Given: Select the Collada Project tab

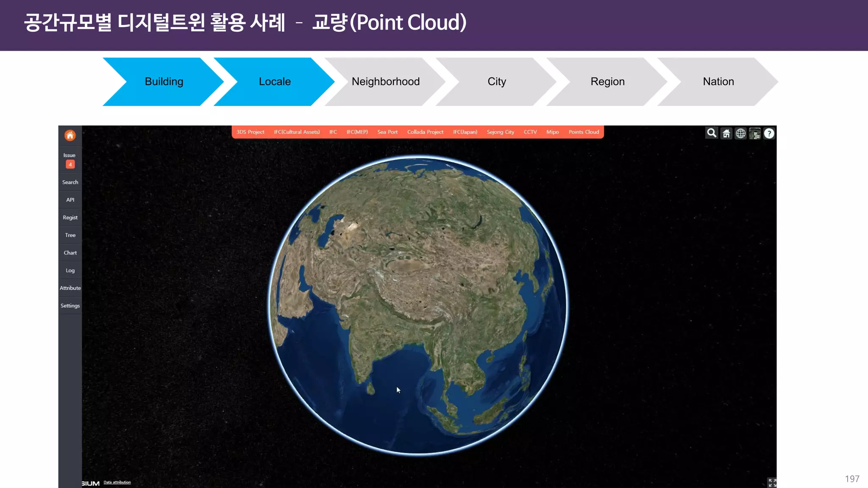Looking at the screenshot, I should (x=425, y=132).
